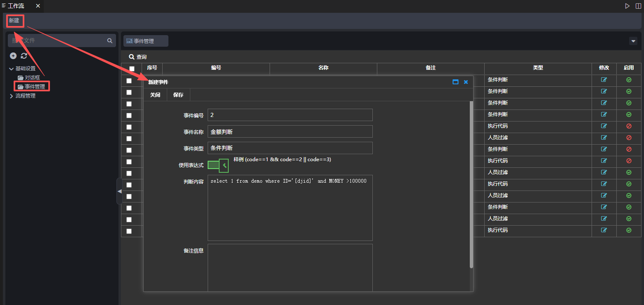Click the 新建 menu item
This screenshot has height=305, width=644.
[14, 20]
